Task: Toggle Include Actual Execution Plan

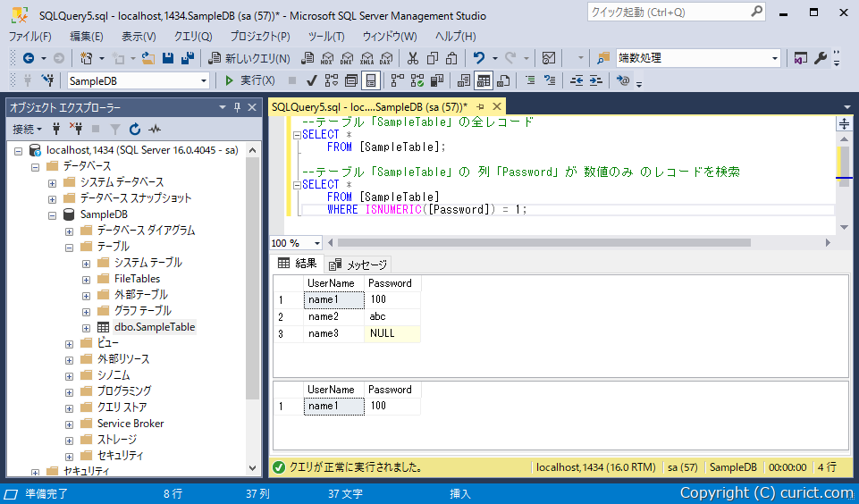Action: point(398,81)
